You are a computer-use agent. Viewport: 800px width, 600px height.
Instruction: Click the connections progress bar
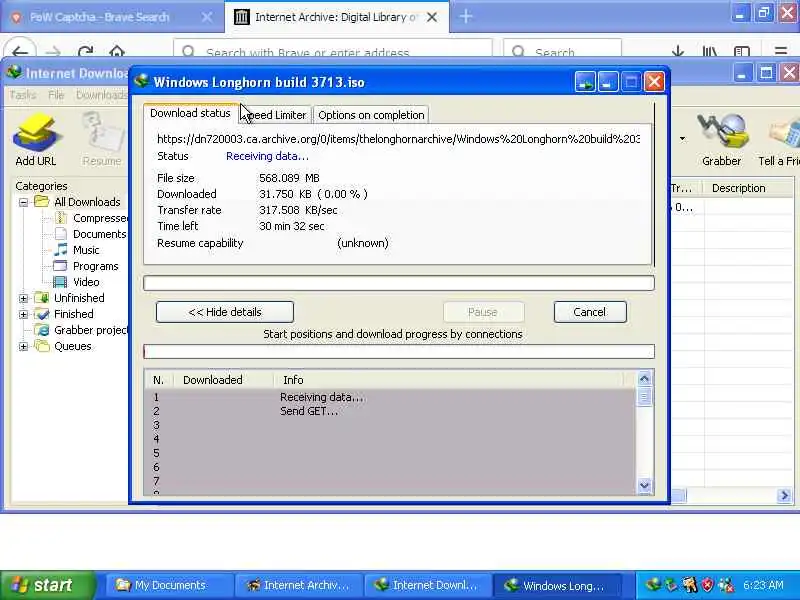tap(399, 352)
